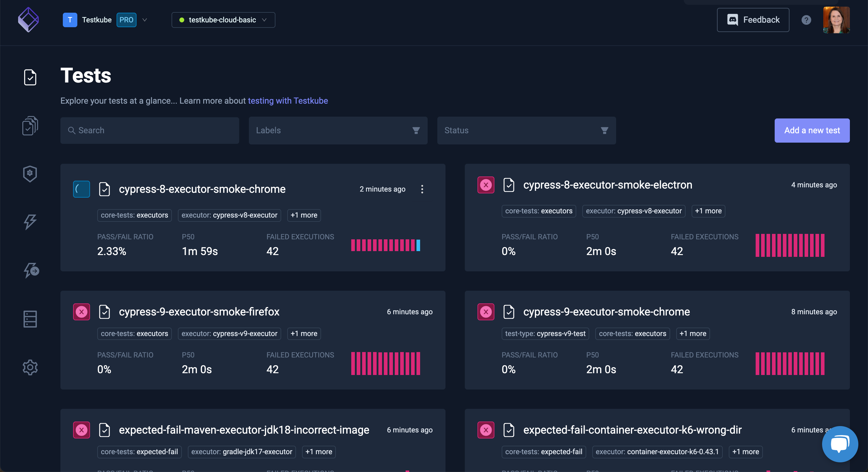The image size is (868, 472).
Task: Click the Testkube logo icon
Action: (x=28, y=20)
